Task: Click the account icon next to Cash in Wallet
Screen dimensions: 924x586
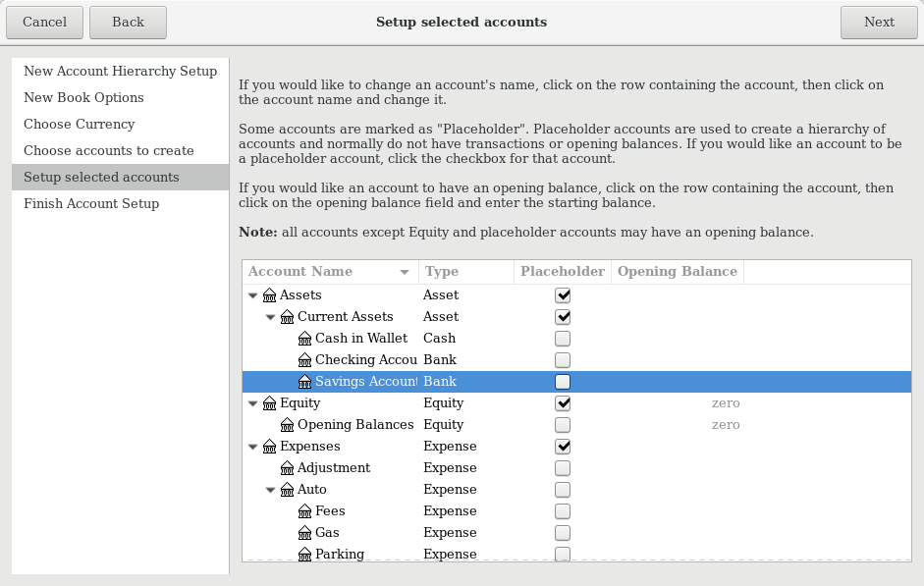Action: [x=304, y=339]
